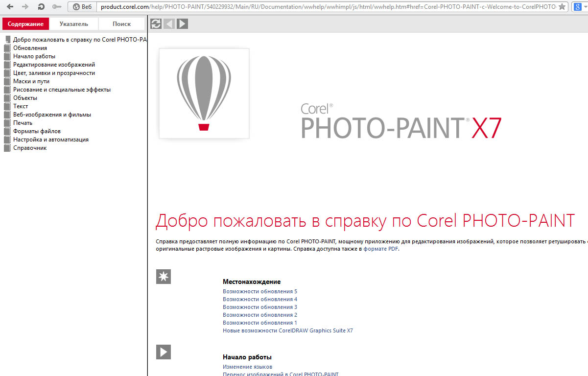The image size is (588, 376).
Task: Bookmark the page with the star icon
Action: point(562,7)
